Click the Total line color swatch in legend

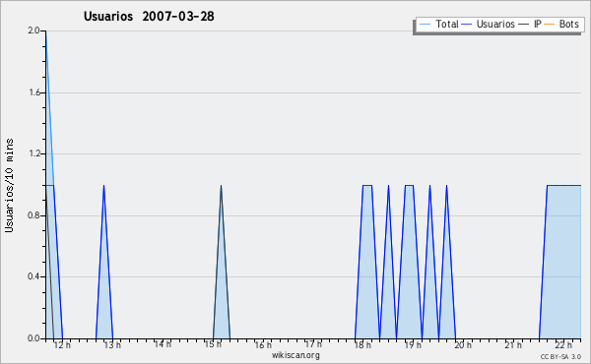425,25
